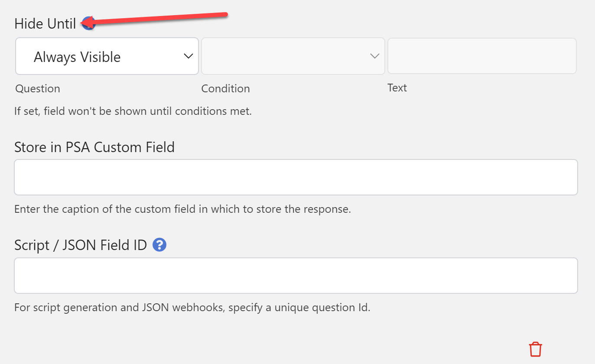This screenshot has height=364, width=595.
Task: Expand the empty Condition dropdown
Action: point(293,56)
